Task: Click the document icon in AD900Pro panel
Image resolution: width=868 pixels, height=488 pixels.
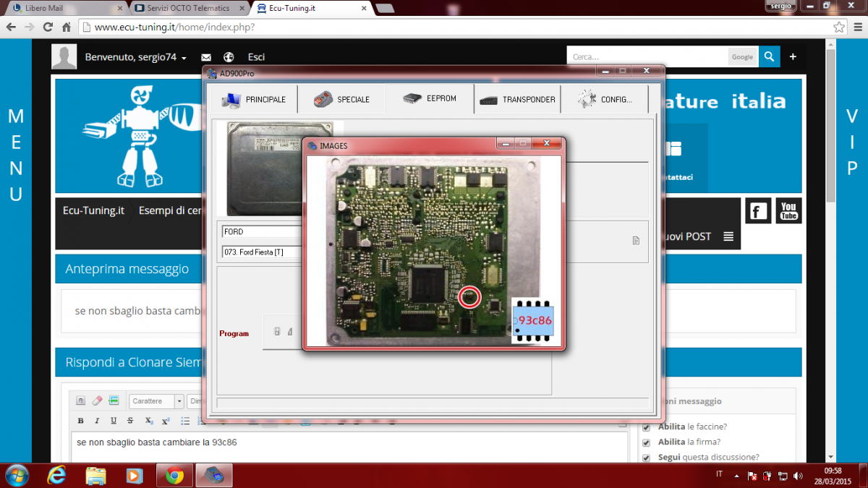Action: click(x=636, y=241)
